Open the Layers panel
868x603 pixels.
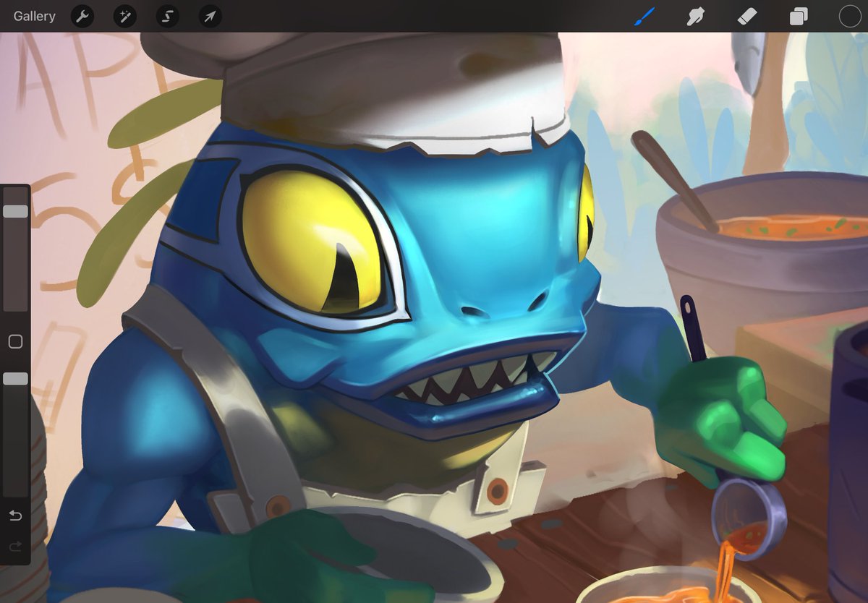pyautogui.click(x=799, y=16)
